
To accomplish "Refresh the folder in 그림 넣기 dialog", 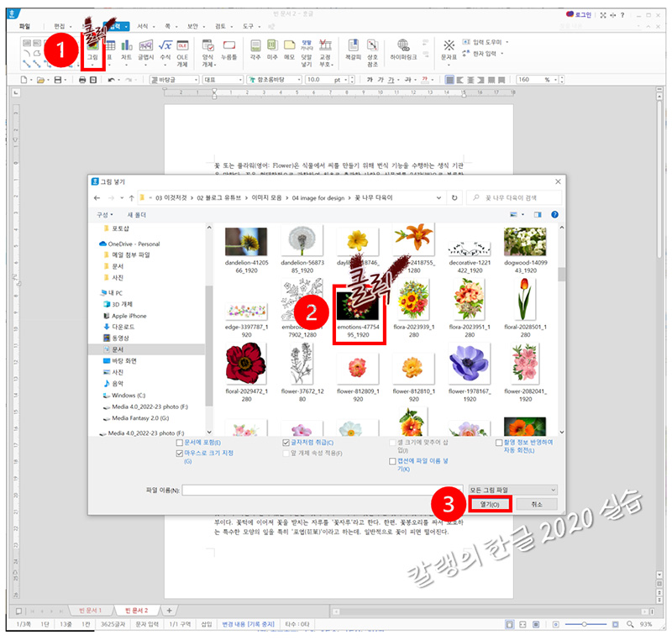I will click(x=454, y=198).
